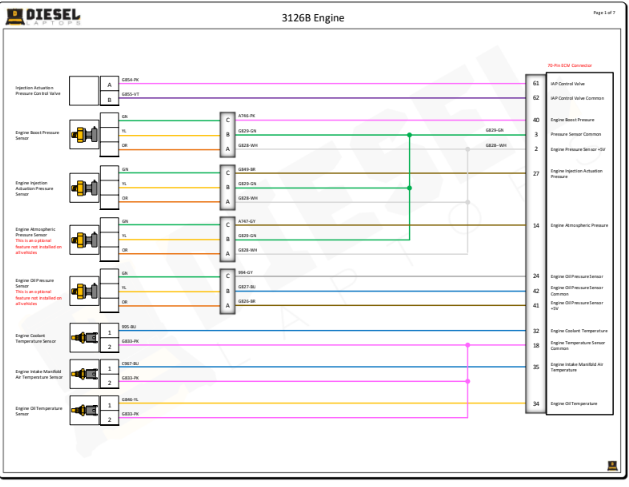Screen dimensions: 629x487
Task: Click wire label '994-GY'
Action: [246, 272]
